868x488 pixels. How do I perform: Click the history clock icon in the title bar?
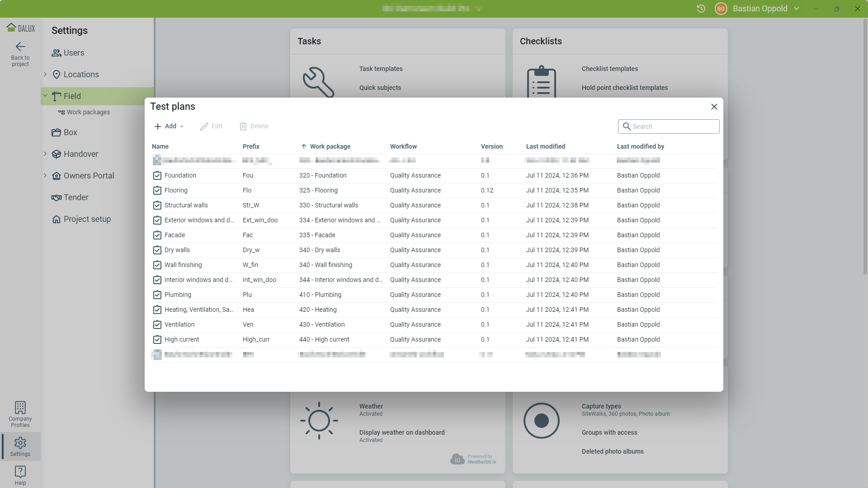(701, 9)
